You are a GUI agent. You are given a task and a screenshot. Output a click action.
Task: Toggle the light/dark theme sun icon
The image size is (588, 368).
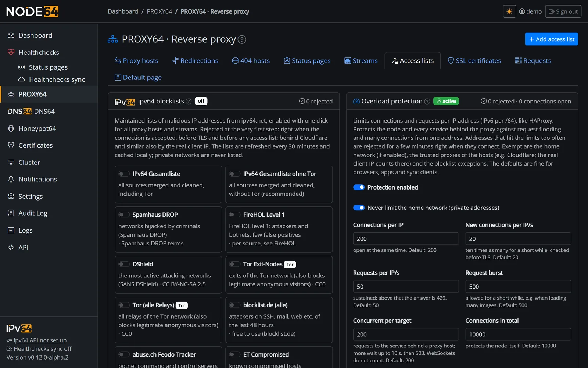pos(509,11)
